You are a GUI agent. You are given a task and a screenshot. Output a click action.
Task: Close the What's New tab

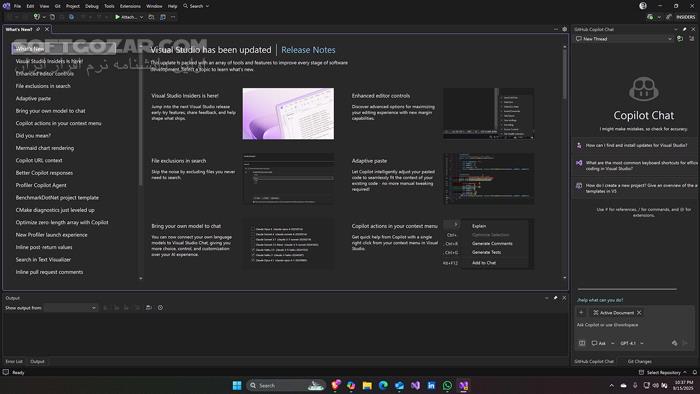[x=47, y=29]
